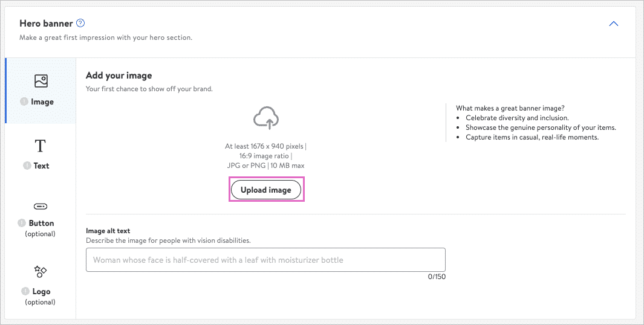Click the picture icon in the Image tab
This screenshot has height=325, width=644.
(41, 81)
